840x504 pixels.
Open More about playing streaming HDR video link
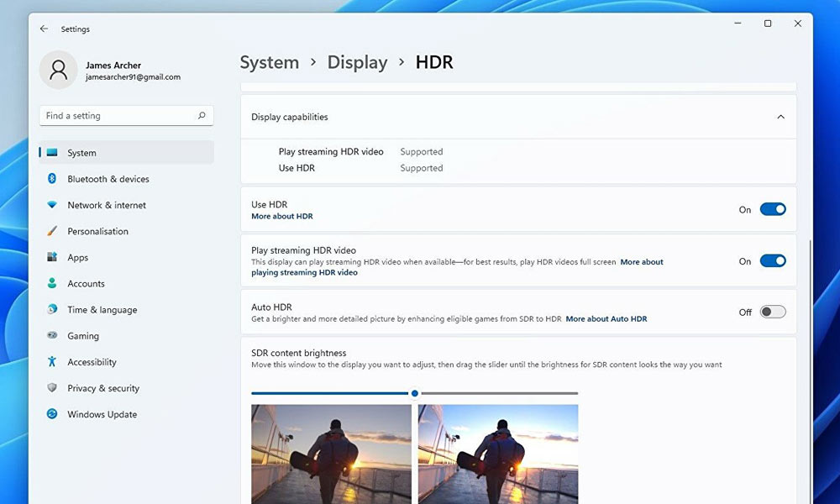coord(304,273)
